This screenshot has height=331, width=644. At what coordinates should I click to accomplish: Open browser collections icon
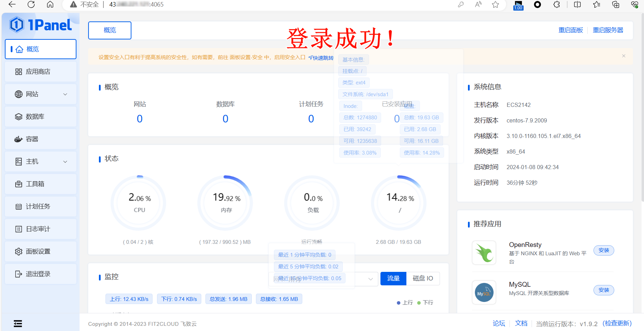tap(616, 4)
